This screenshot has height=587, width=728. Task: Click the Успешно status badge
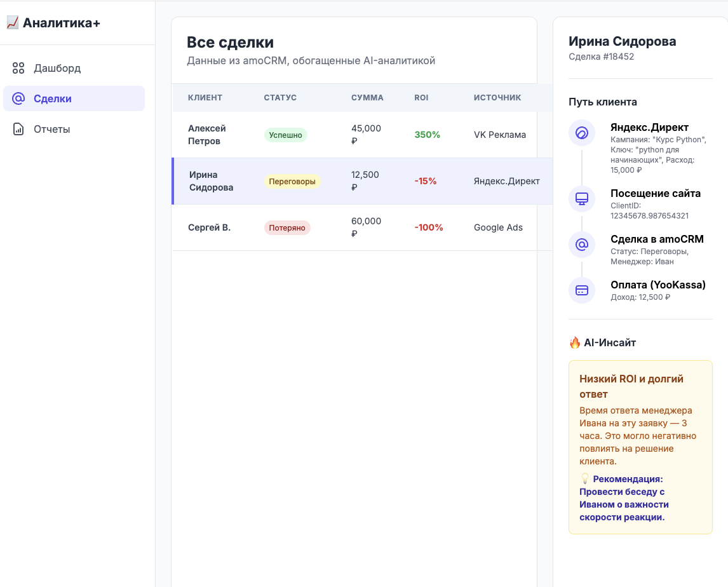coord(285,135)
